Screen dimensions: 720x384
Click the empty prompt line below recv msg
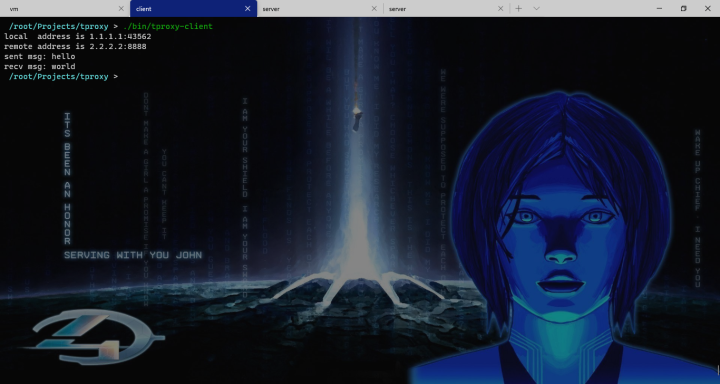coord(63,77)
